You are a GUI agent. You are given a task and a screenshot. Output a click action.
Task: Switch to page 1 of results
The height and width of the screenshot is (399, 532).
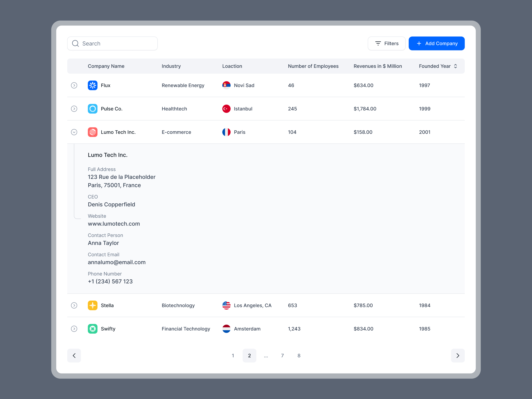[233, 355]
